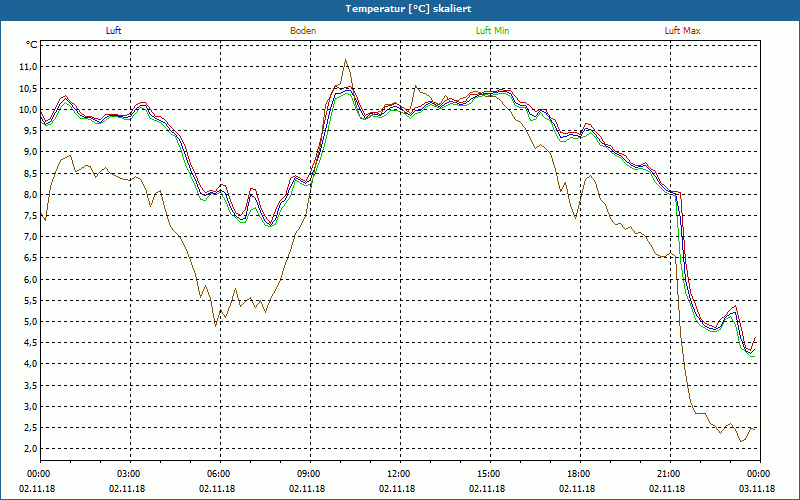800x500 pixels.
Task: Click the 12:00 time axis label
Action: point(400,473)
